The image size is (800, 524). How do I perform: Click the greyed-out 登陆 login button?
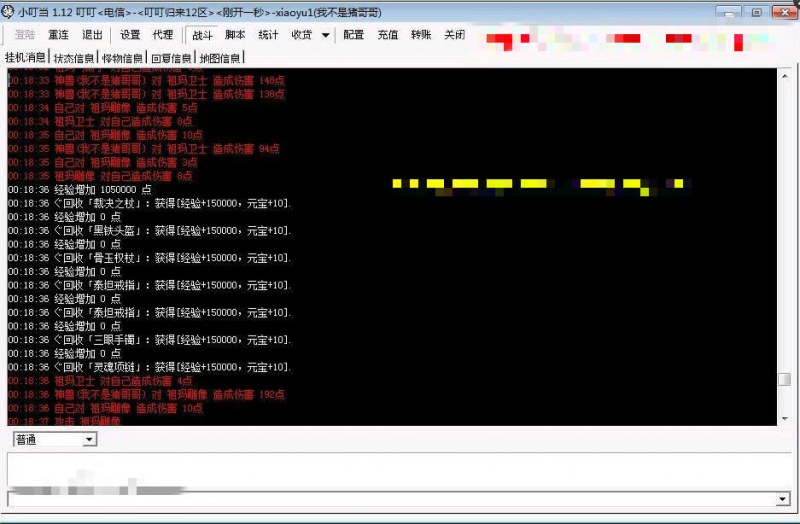pos(24,35)
